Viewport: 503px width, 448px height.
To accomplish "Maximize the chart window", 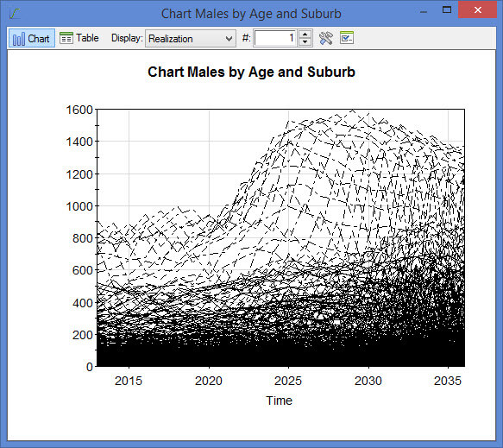I will pos(447,9).
